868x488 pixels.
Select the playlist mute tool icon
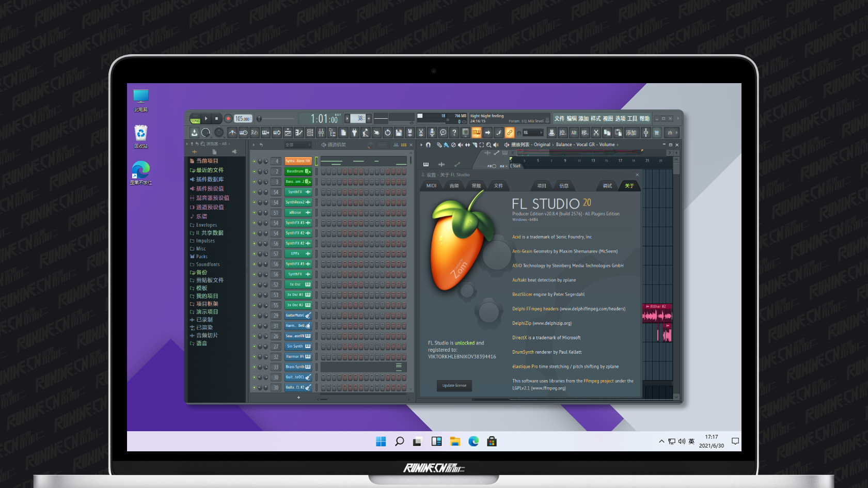[461, 145]
